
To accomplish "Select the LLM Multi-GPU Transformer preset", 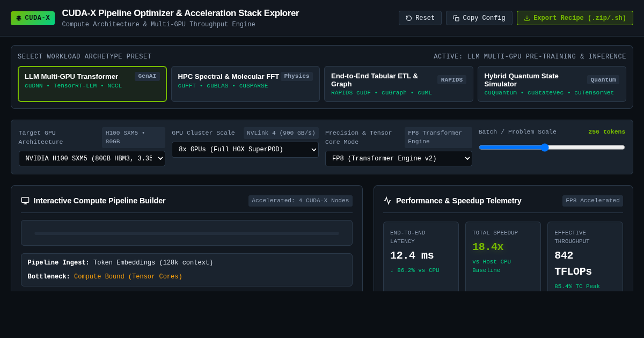I will (92, 84).
